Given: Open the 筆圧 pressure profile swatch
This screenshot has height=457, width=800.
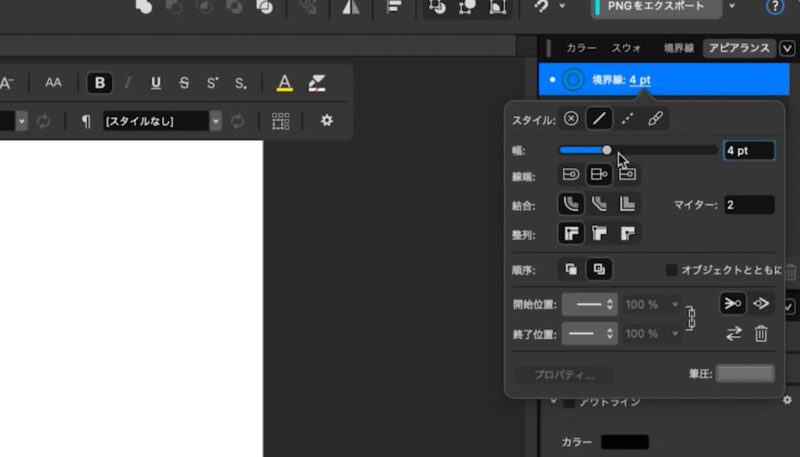Looking at the screenshot, I should [745, 373].
